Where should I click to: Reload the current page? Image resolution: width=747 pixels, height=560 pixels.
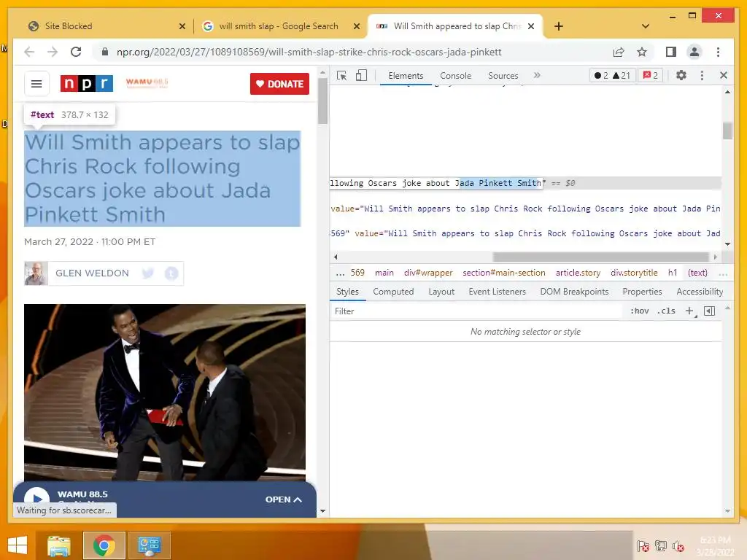pyautogui.click(x=76, y=52)
